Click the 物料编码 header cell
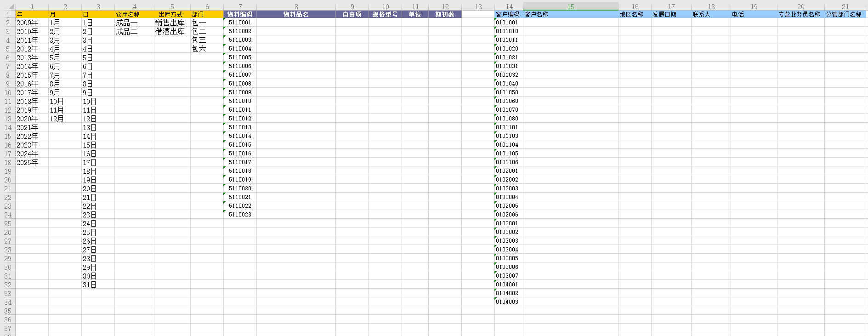Image resolution: width=868 pixels, height=336 pixels. (240, 14)
